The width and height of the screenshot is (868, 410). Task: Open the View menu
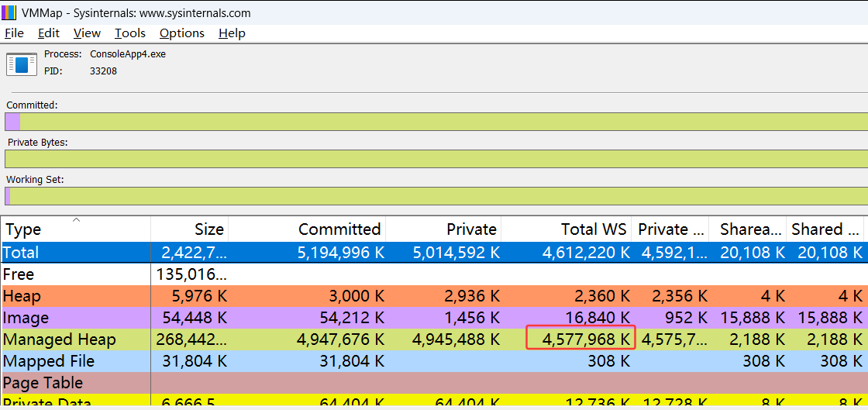(x=87, y=33)
